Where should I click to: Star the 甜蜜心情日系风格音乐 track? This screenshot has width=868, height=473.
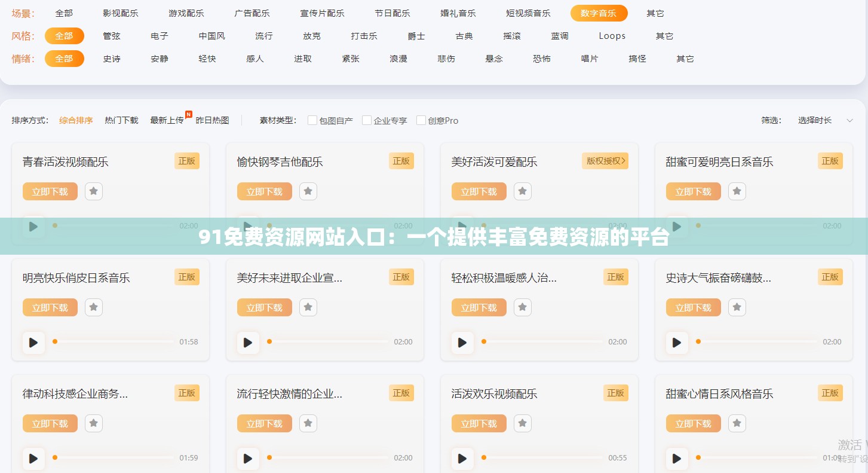[737, 423]
